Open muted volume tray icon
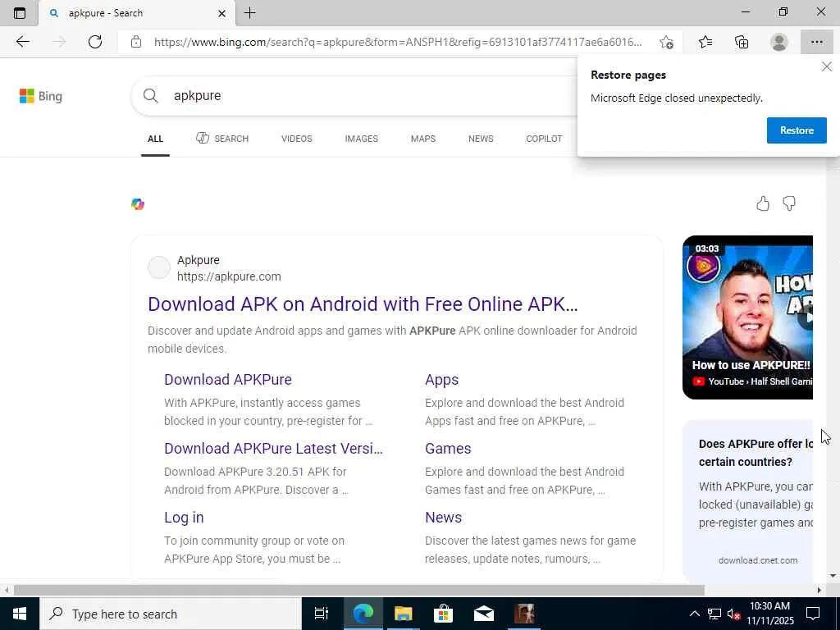The height and width of the screenshot is (630, 840). click(x=734, y=614)
